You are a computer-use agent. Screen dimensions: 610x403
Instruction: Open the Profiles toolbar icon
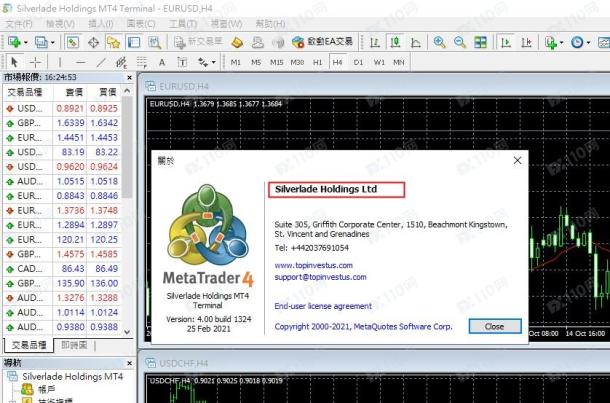tap(41, 42)
